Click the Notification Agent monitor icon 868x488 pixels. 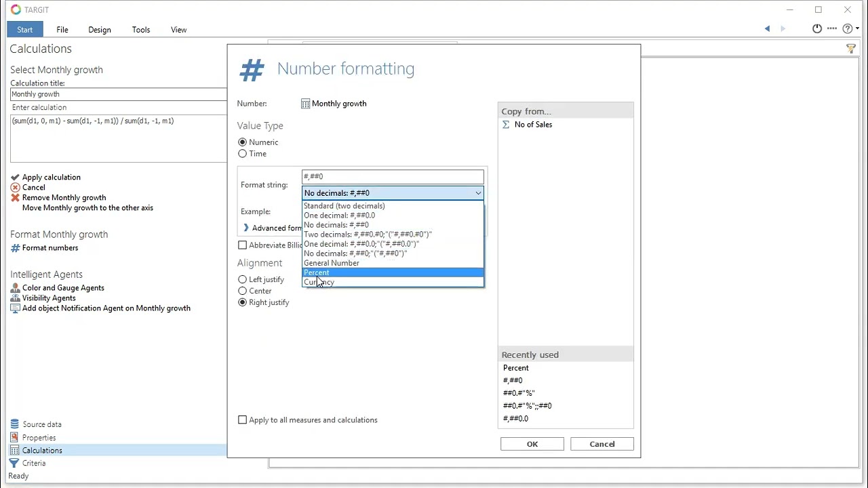tap(15, 308)
